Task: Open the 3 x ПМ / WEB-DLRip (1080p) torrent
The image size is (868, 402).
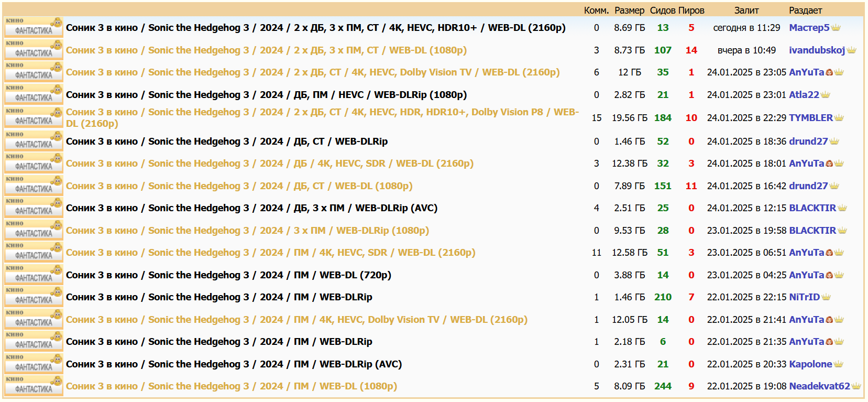Action: (247, 230)
